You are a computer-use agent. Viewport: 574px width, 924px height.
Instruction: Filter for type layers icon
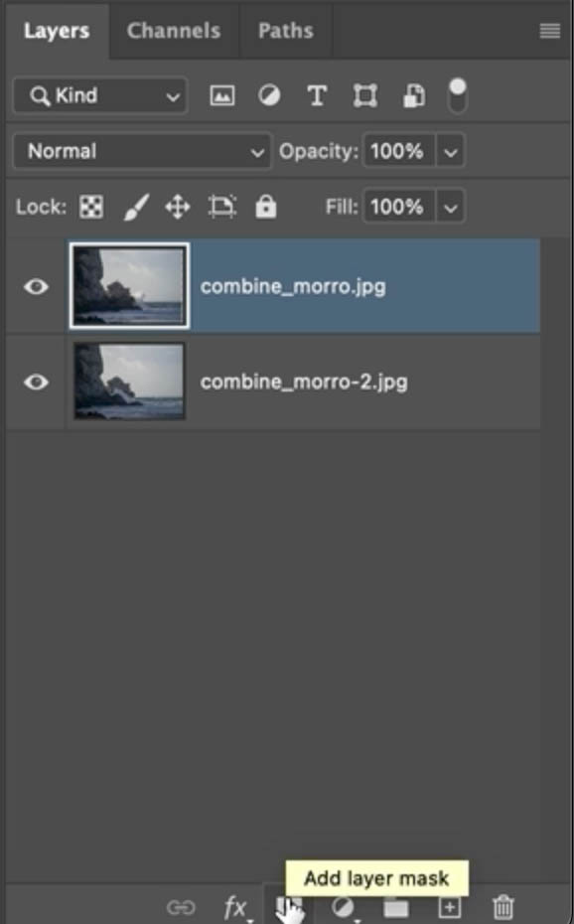(x=317, y=95)
